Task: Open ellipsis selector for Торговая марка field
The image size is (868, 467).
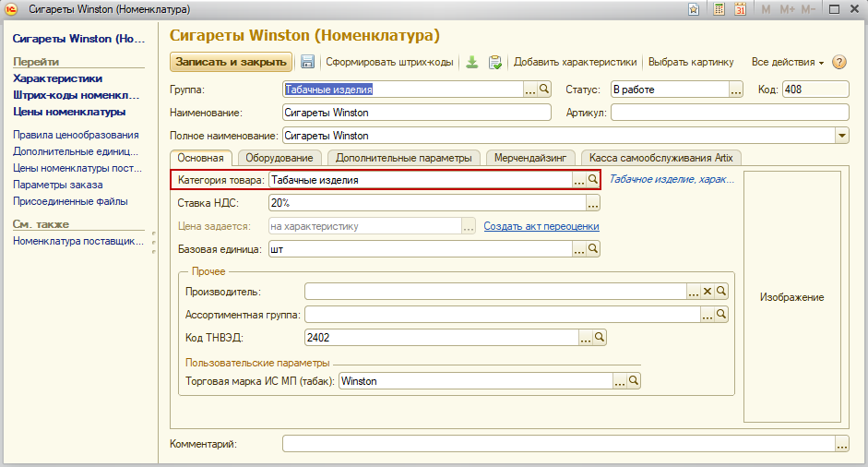Action: coord(620,381)
